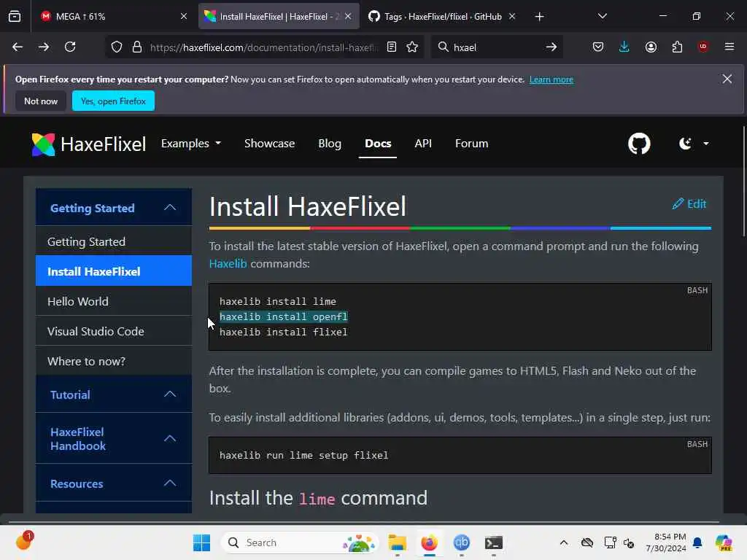The image size is (747, 560).
Task: Open the Docs nav item
Action: coord(378,144)
